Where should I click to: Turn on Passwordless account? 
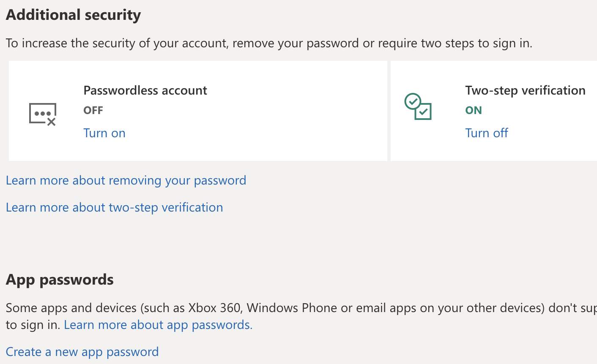104,133
